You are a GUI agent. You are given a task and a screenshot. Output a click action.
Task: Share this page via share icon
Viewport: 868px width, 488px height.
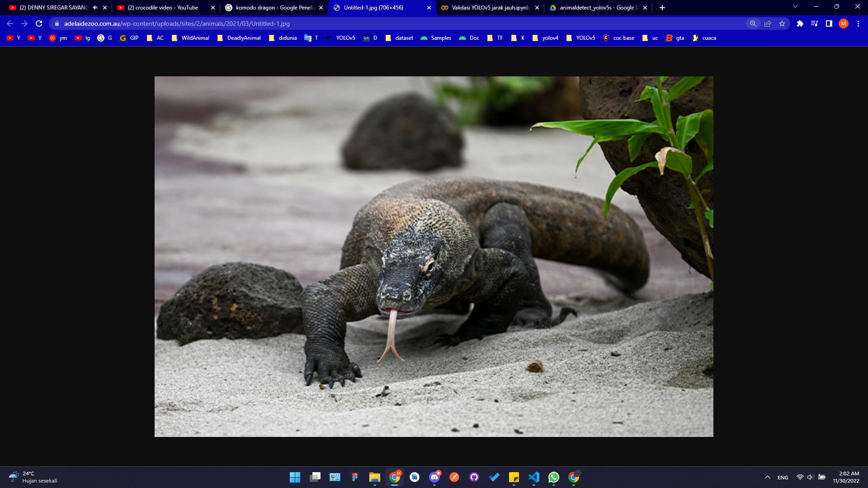point(768,23)
